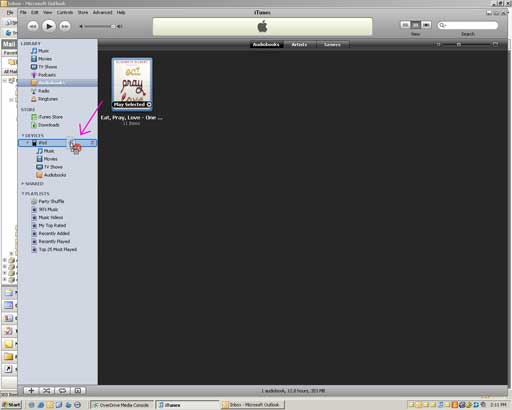Switch to the Artists tab

(x=299, y=44)
